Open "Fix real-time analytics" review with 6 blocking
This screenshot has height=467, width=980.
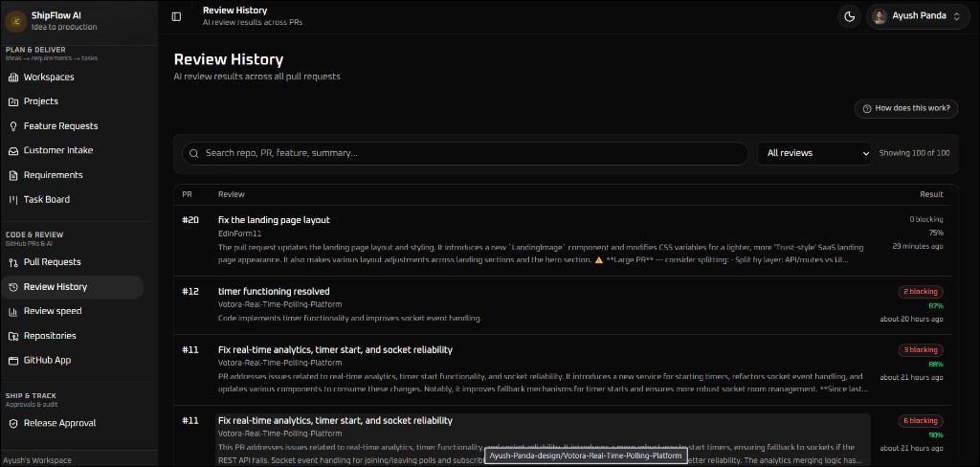point(335,421)
